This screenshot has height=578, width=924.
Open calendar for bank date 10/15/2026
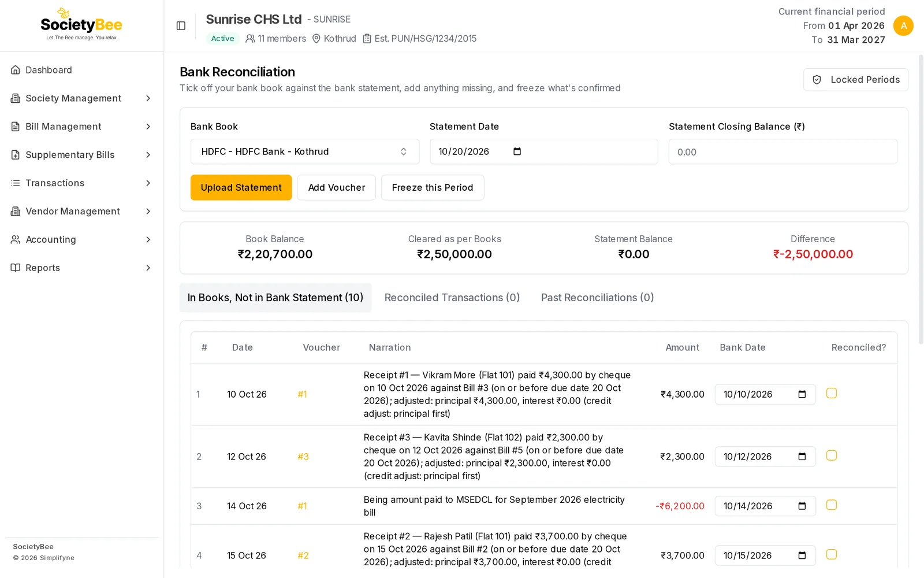[802, 555]
